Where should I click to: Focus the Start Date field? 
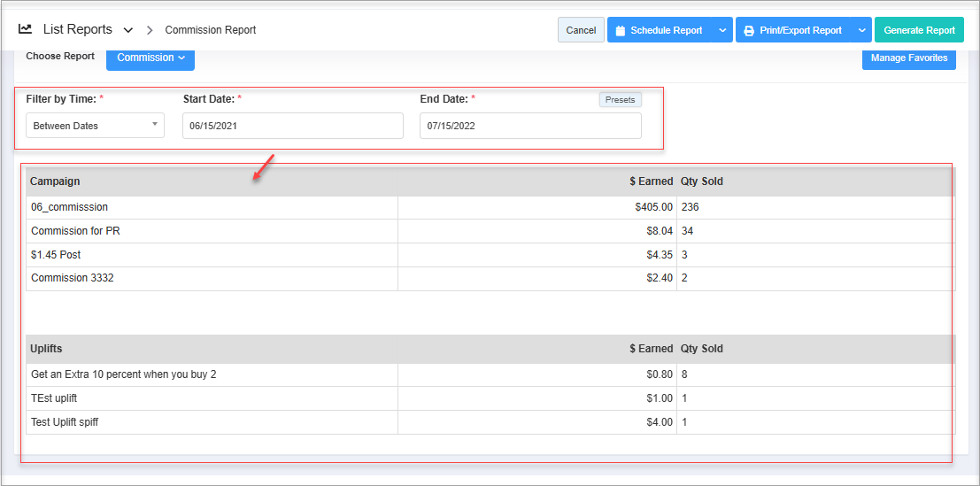[x=292, y=126]
